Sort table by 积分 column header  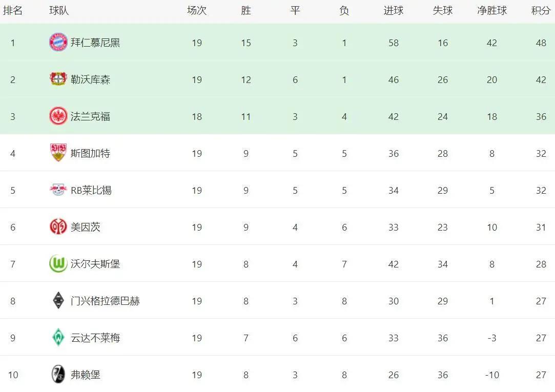pos(541,11)
